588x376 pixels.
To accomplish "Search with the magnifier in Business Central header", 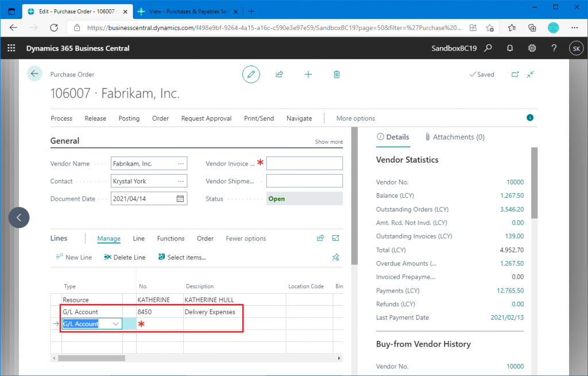I will tap(488, 48).
